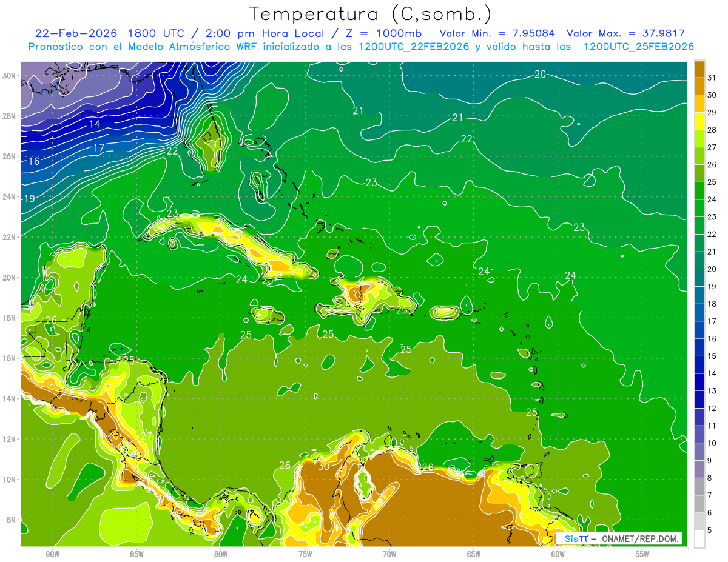Select the white swatch below label 5
Viewport: 728px width, 562px height.
pyautogui.click(x=699, y=538)
